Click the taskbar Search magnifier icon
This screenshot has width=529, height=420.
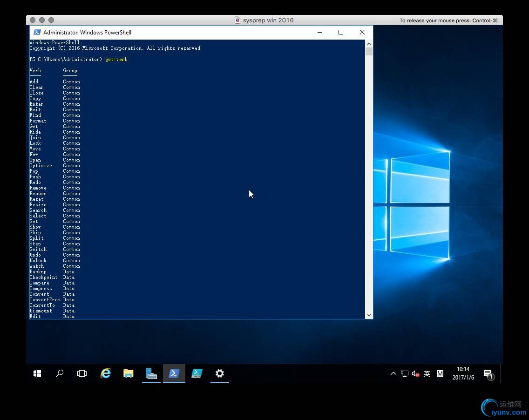60,373
